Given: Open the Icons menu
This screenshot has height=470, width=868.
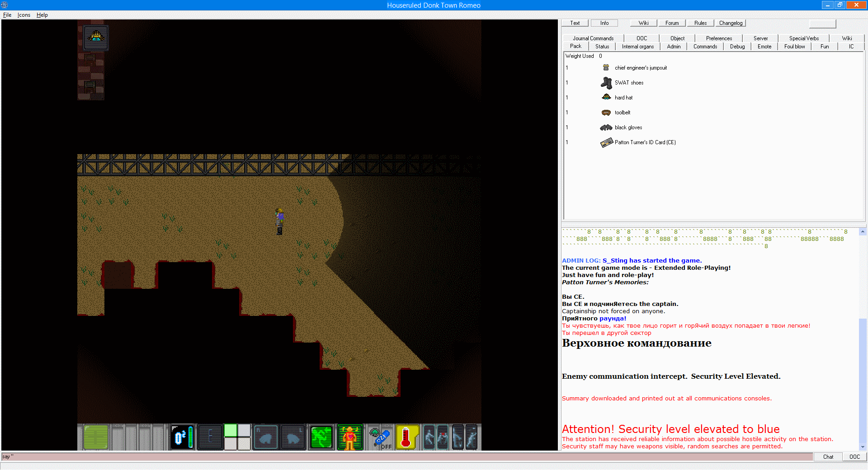Looking at the screenshot, I should pos(24,15).
